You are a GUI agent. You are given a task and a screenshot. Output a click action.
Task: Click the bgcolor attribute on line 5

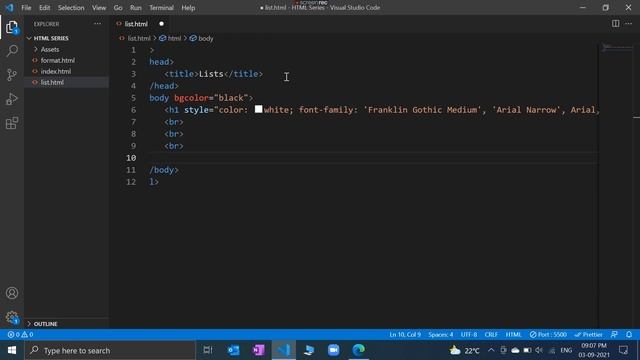[x=191, y=98]
